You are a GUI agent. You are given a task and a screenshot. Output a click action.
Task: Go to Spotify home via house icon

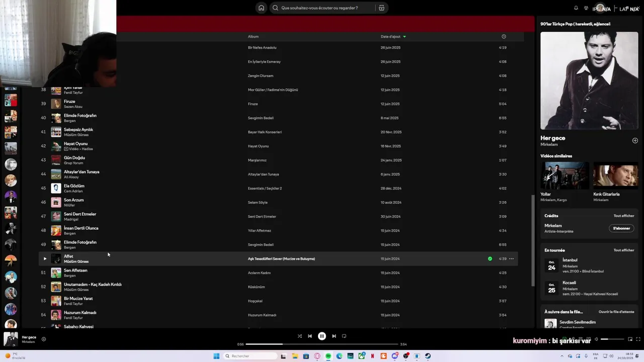tap(261, 8)
